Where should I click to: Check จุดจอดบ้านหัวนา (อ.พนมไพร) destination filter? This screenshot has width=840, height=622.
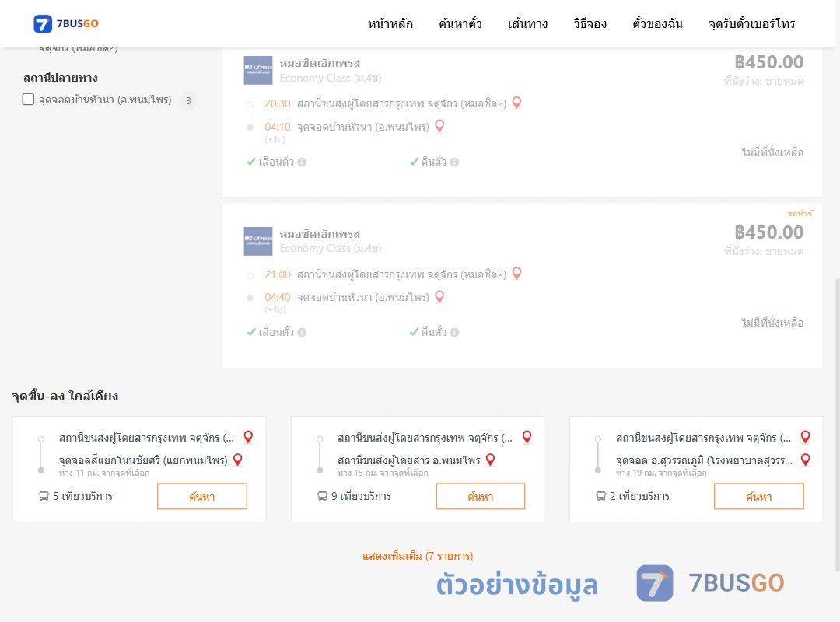(x=29, y=99)
